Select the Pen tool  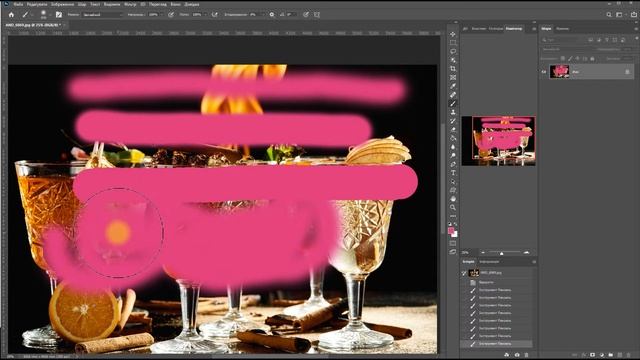pos(453,164)
